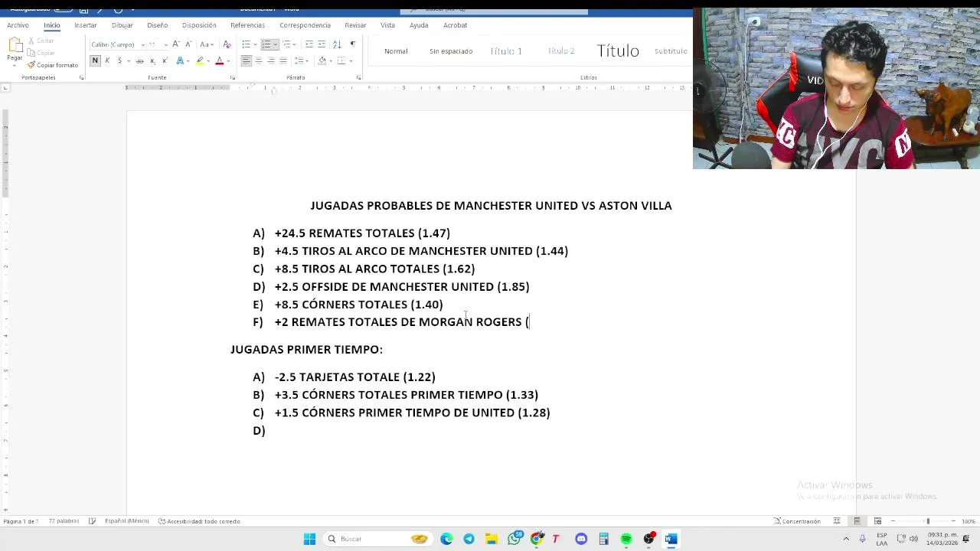Click Accesibilidad: todo correcto status
980x551 pixels.
(x=199, y=521)
